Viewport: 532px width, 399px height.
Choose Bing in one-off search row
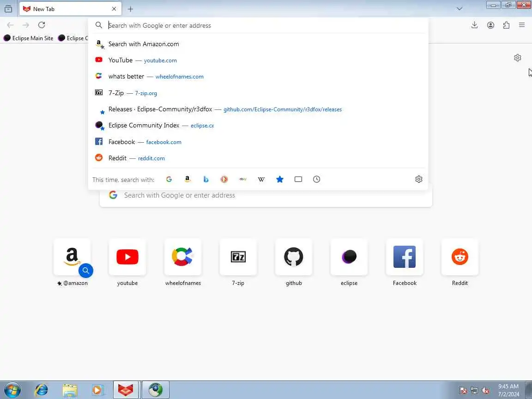coord(206,179)
